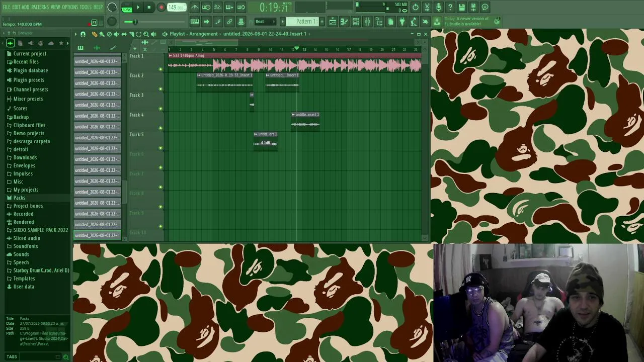Image resolution: width=644 pixels, height=362 pixels.
Task: Open the playlist options menu arrow
Action: [75, 34]
